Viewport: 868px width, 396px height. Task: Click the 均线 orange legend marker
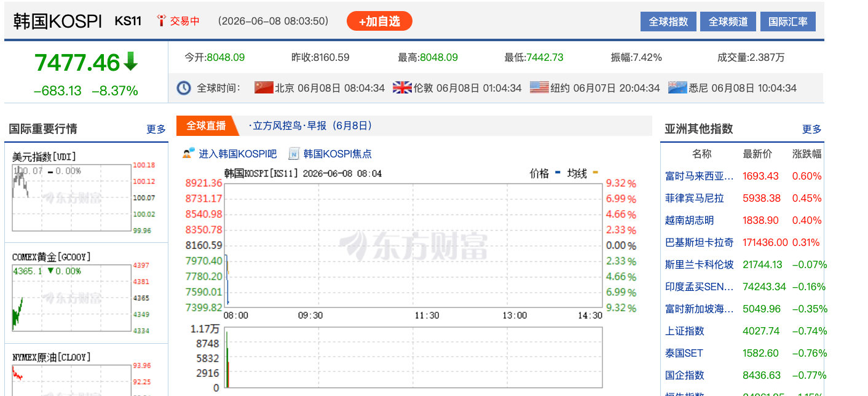tap(594, 173)
